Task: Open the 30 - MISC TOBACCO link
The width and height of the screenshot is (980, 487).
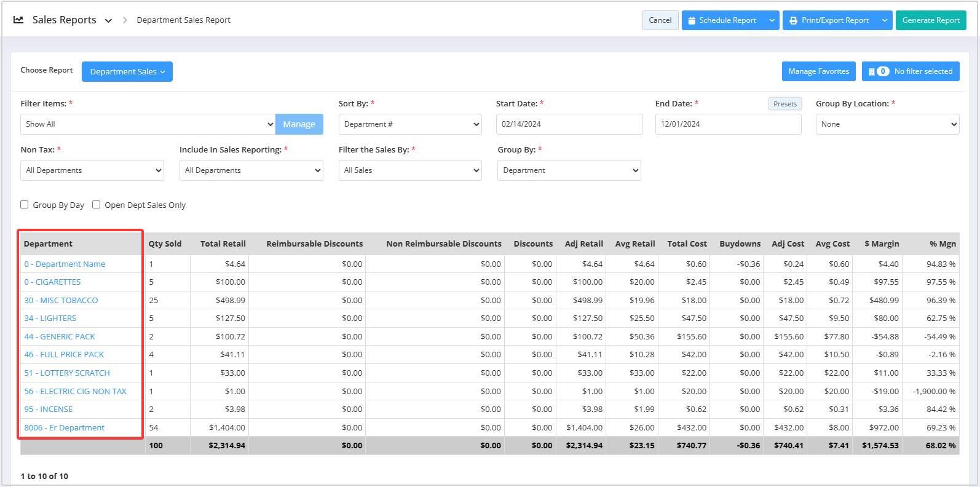Action: [61, 300]
